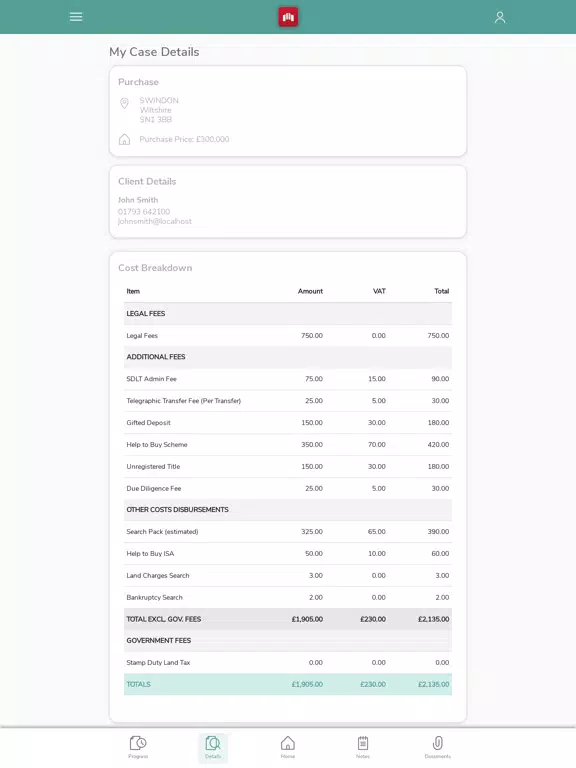Click the Unregistered Title row label
Screen dimensions: 576x768
(x=153, y=466)
